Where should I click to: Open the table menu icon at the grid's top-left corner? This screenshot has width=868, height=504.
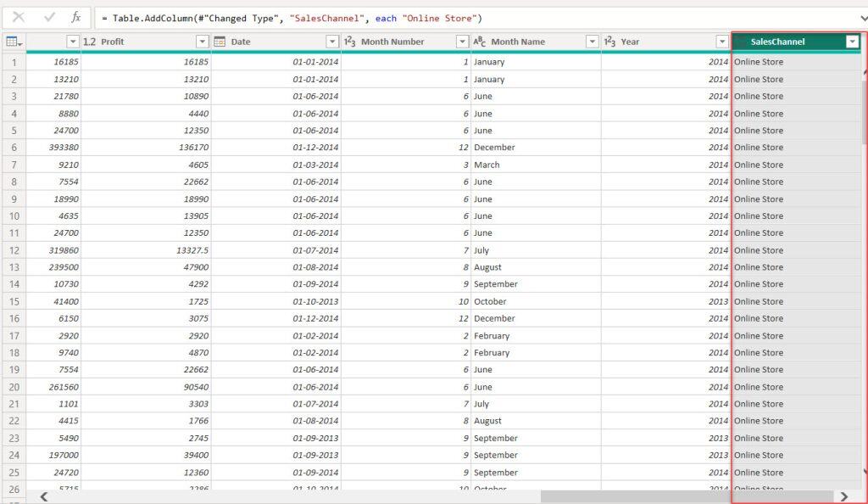pyautogui.click(x=12, y=41)
